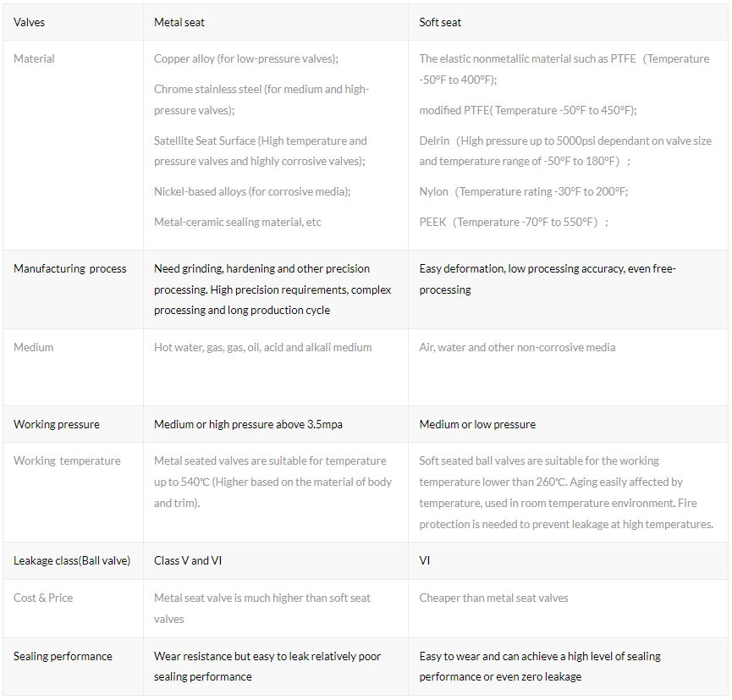Select the "Cost & Price" row label
The height and width of the screenshot is (700, 732).
43,598
